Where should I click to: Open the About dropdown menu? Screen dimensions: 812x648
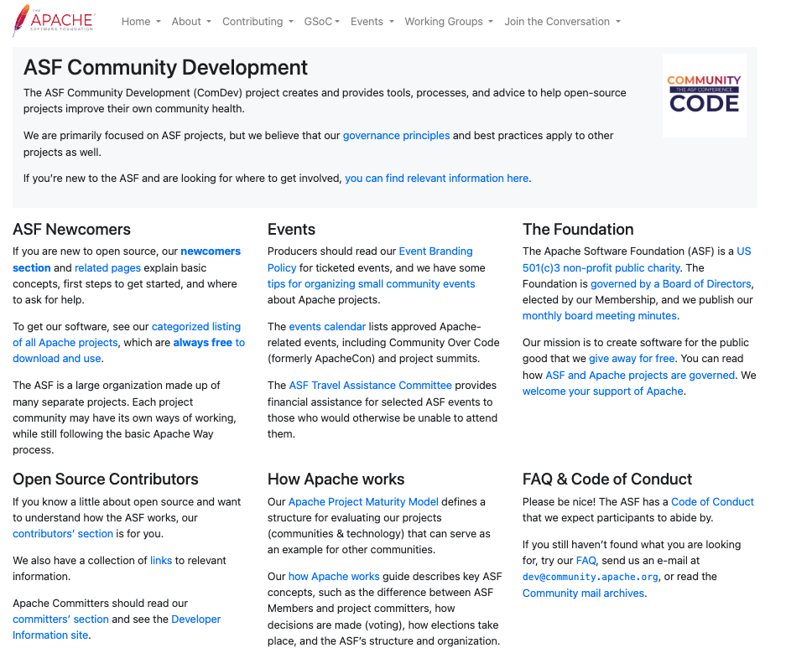[x=191, y=22]
